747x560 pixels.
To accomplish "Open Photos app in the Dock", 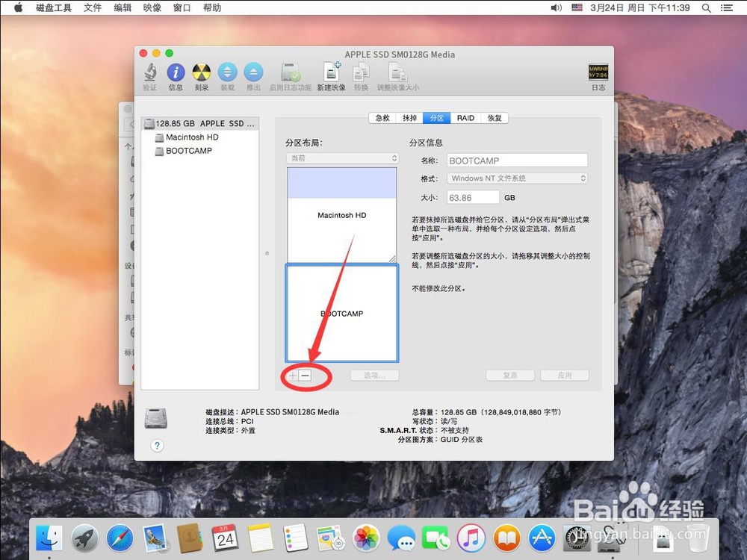I will point(366,538).
